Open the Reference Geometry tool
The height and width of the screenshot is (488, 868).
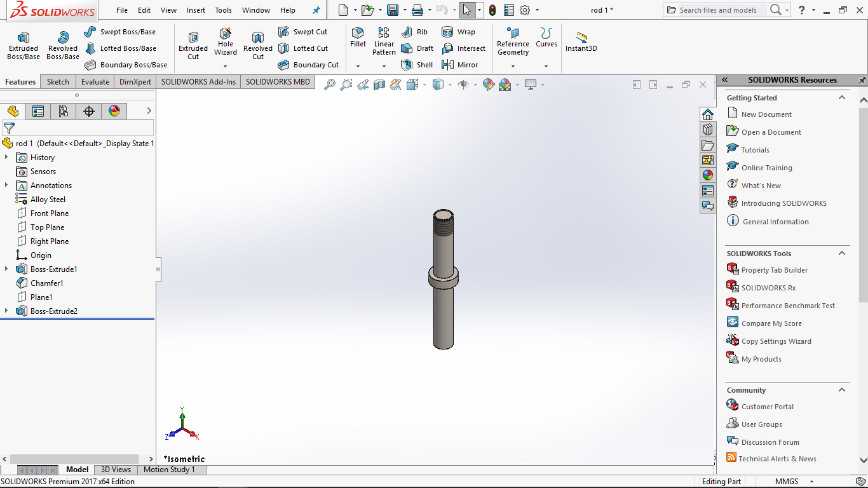point(513,41)
